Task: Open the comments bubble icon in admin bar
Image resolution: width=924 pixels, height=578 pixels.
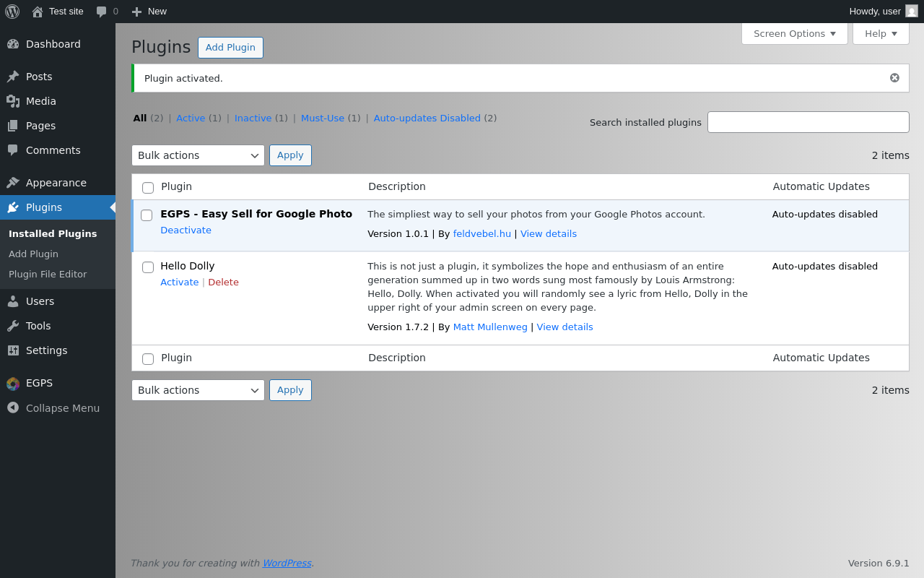Action: pos(102,12)
